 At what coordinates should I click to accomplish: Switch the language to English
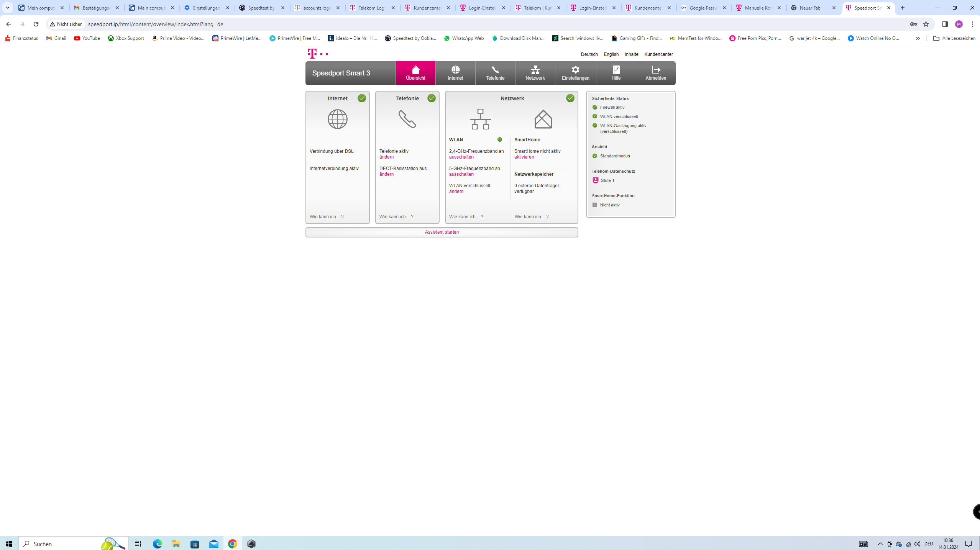tap(611, 54)
